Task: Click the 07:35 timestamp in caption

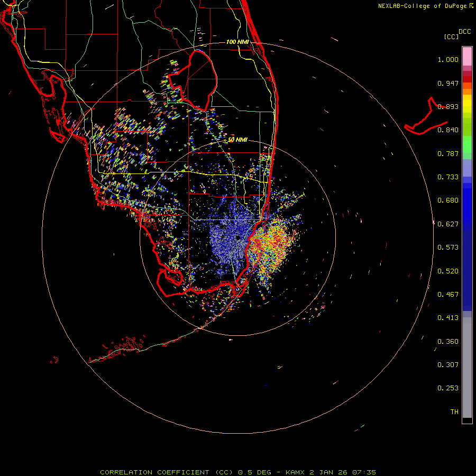Action: (x=364, y=472)
